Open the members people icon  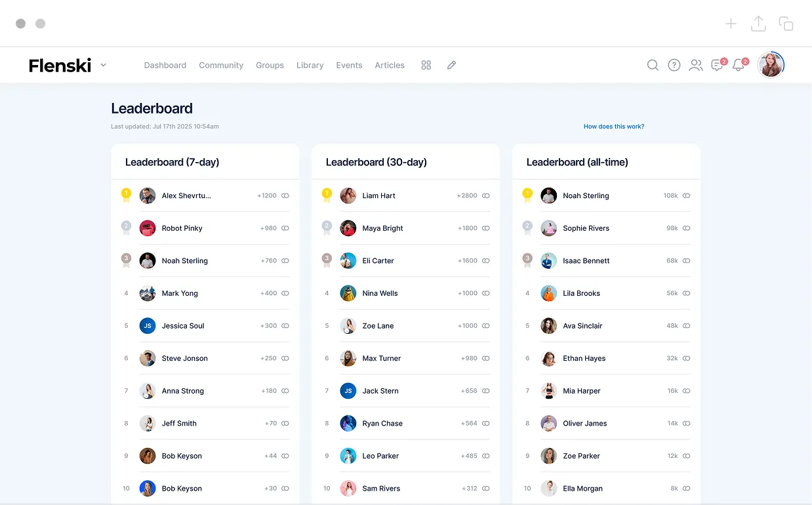coord(695,65)
